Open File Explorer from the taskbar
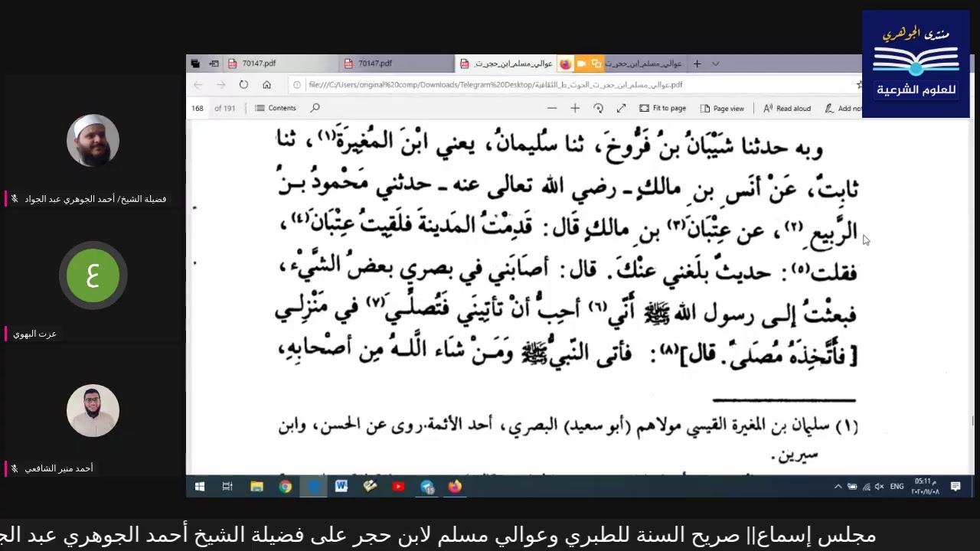Viewport: 980px width, 551px height. click(256, 486)
